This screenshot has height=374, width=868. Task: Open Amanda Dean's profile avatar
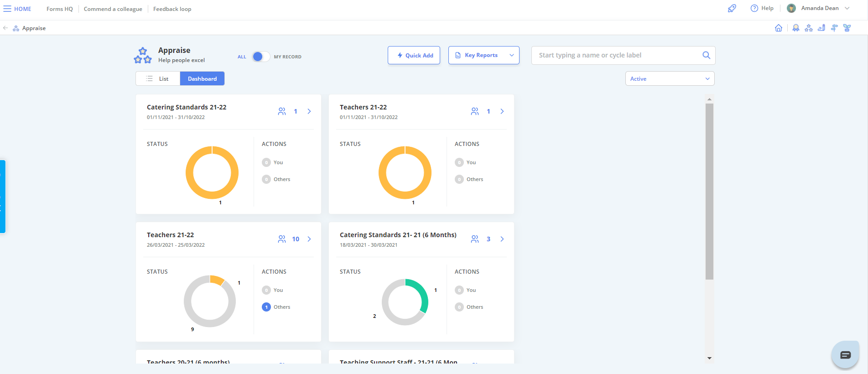pos(791,8)
